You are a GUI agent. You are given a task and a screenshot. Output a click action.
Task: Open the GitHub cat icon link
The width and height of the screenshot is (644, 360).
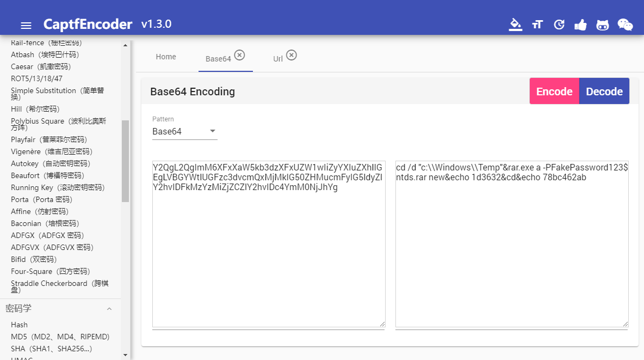[603, 25]
